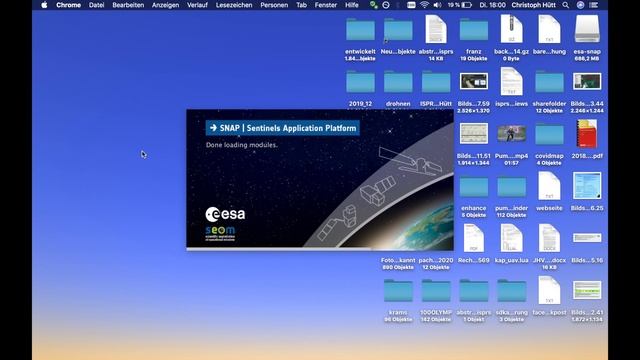640x360 pixels.
Task: Click the user name Christoph Hütt
Action: tap(533, 5)
